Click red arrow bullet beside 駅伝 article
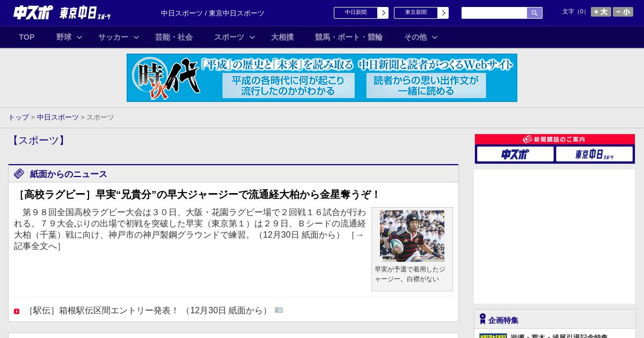Image resolution: width=644 pixels, height=338 pixels. (17, 311)
